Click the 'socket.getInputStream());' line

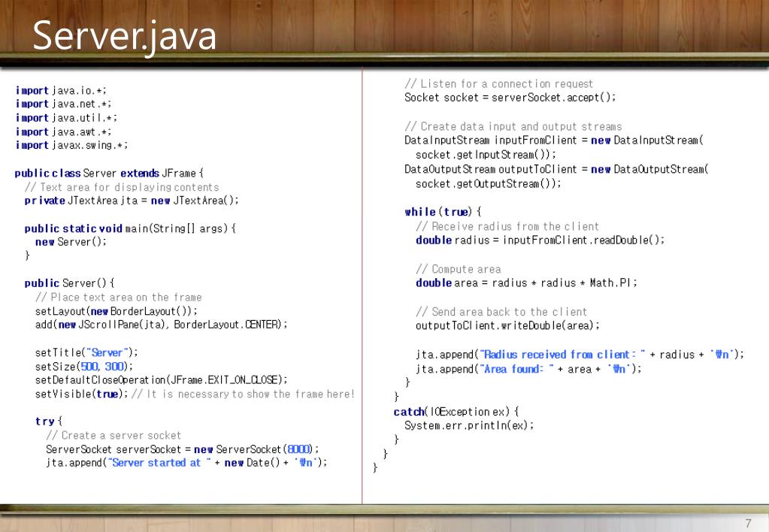pyautogui.click(x=486, y=155)
